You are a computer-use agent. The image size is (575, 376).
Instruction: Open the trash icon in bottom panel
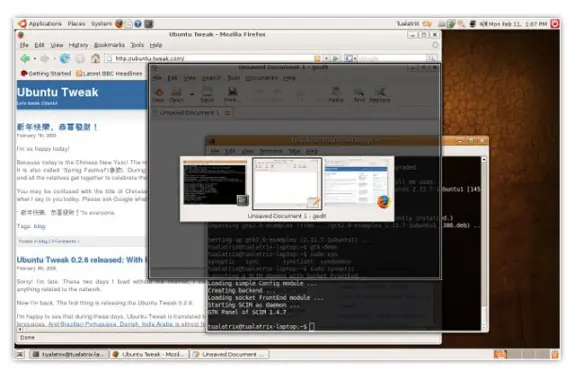(x=554, y=354)
